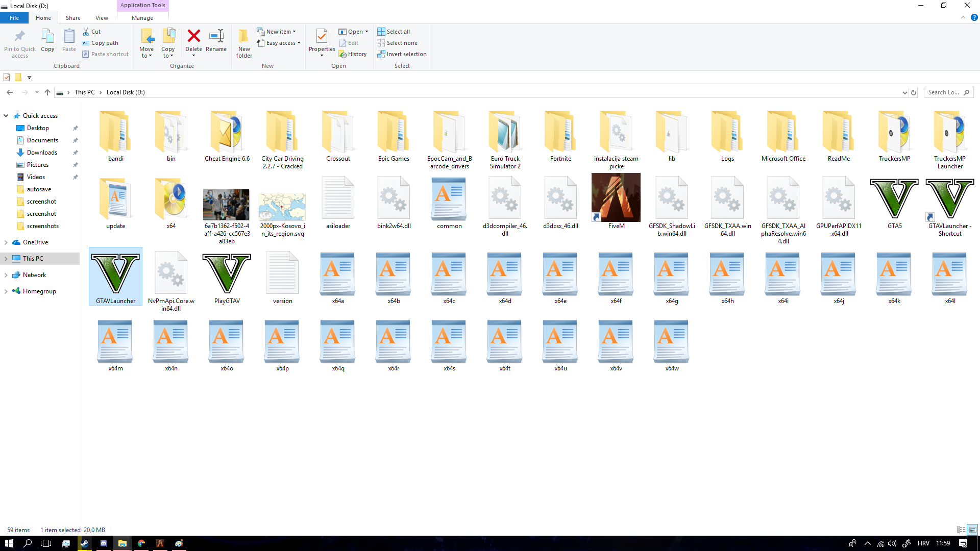
Task: Click This PC in address breadcrumb
Action: (x=85, y=92)
